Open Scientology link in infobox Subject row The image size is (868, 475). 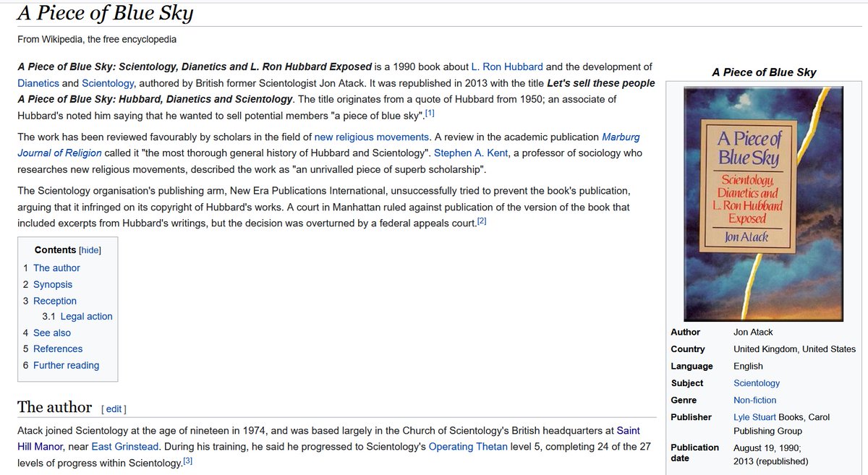click(x=757, y=383)
